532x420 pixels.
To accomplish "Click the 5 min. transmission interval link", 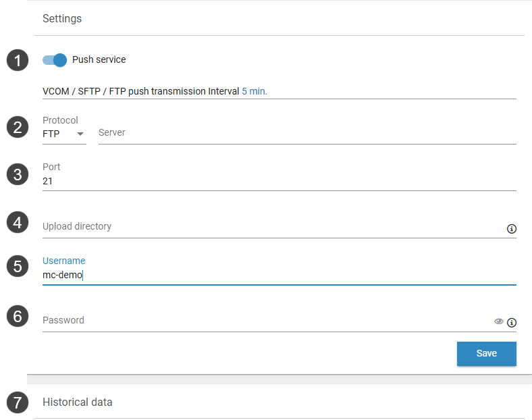I will [x=255, y=91].
